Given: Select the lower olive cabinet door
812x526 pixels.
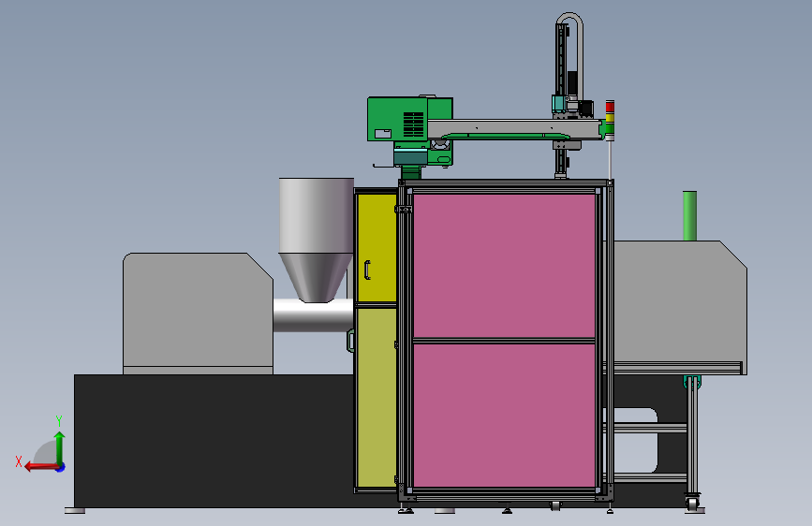Looking at the screenshot, I should click(x=377, y=398).
